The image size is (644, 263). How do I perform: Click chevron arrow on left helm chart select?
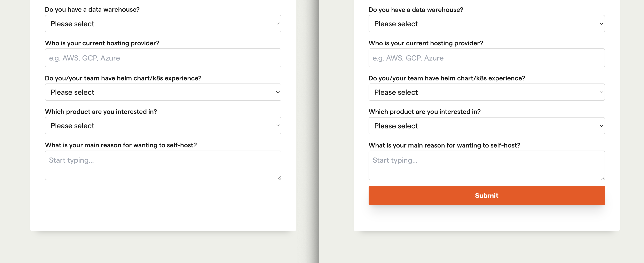tap(277, 92)
